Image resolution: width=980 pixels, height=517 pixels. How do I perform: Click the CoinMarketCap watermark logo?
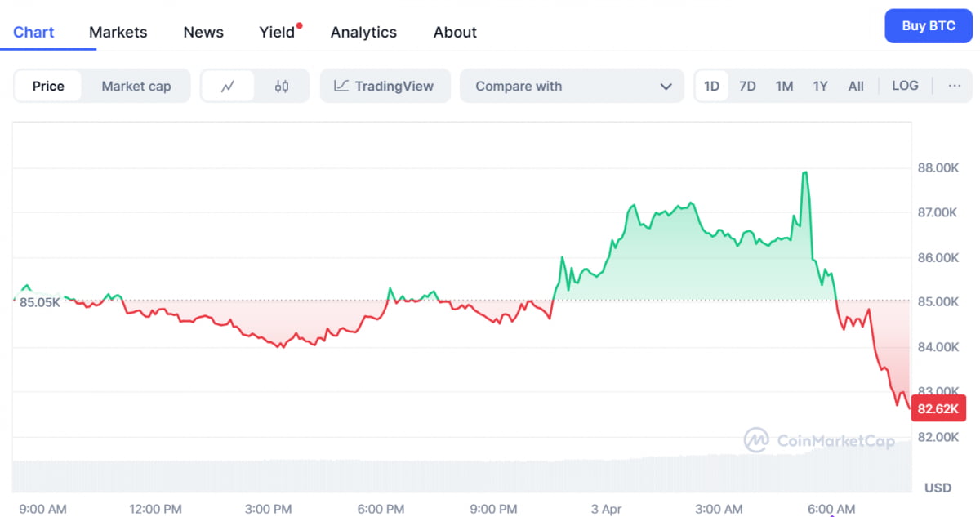(819, 441)
